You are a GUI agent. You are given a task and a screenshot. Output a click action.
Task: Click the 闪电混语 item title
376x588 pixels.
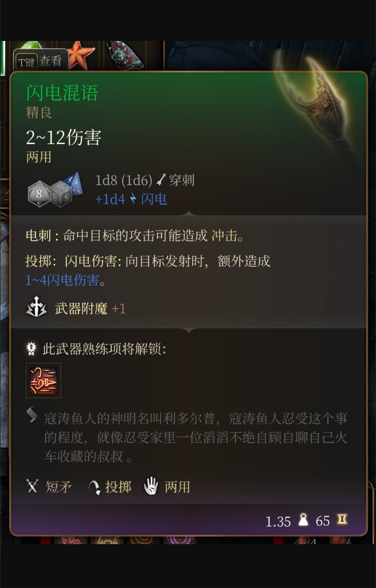[62, 92]
